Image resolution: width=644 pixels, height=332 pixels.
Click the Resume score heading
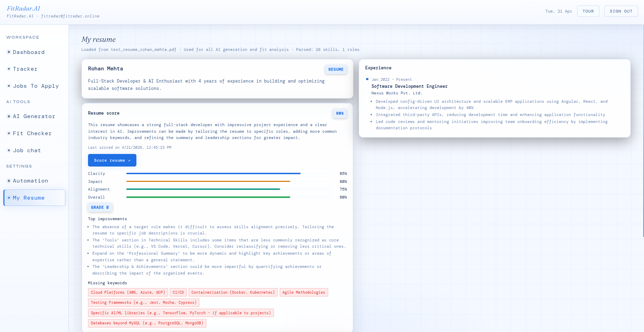click(x=104, y=113)
